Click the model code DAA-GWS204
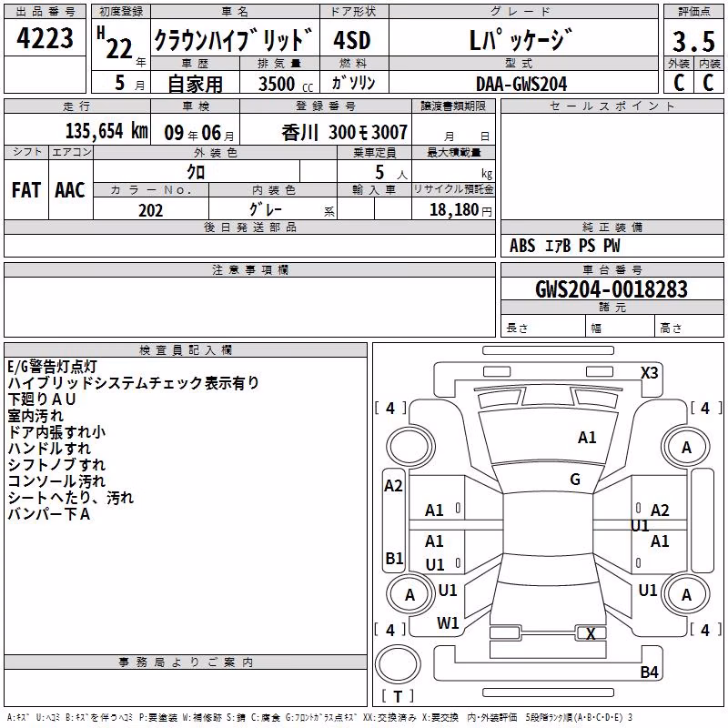 (x=521, y=84)
